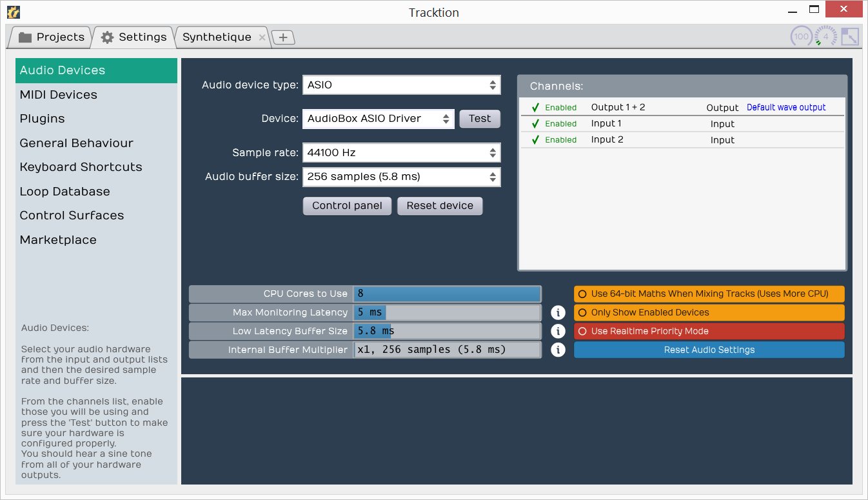868x500 pixels.
Task: Click the folder icon on the Projects tab
Action: tap(25, 37)
